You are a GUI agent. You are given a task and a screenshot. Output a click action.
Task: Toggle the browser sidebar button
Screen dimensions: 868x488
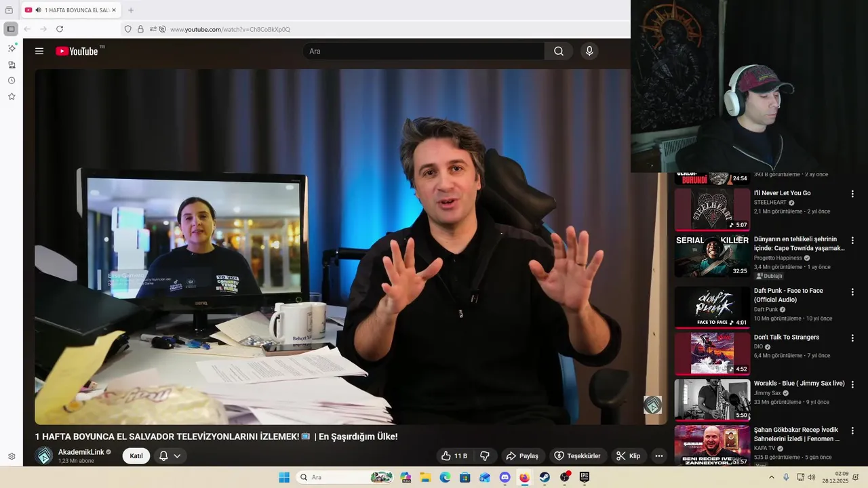(x=11, y=29)
